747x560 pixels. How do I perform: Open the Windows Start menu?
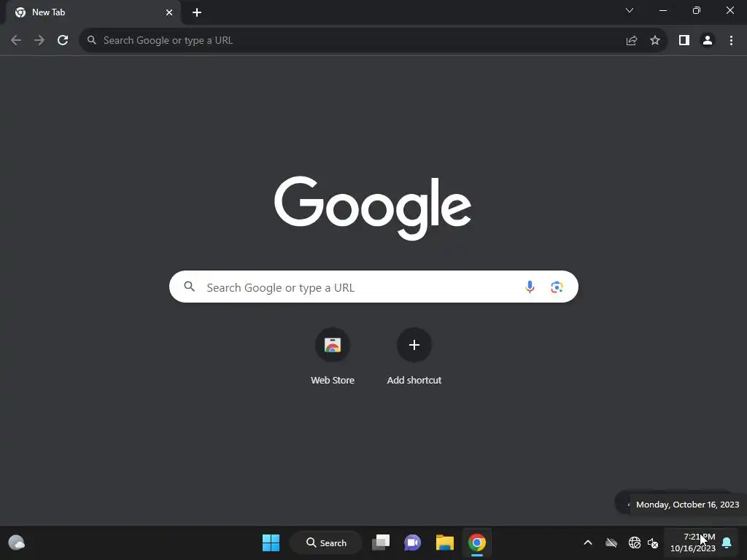point(271,542)
